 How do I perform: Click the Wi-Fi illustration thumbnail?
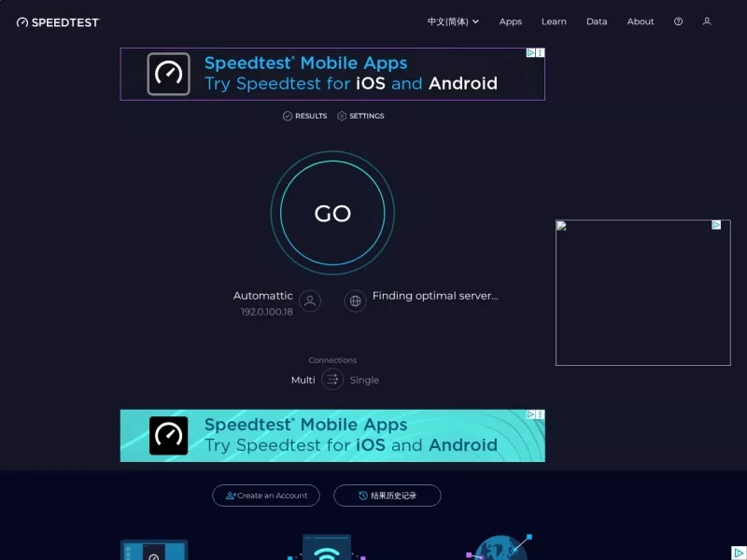click(x=327, y=547)
